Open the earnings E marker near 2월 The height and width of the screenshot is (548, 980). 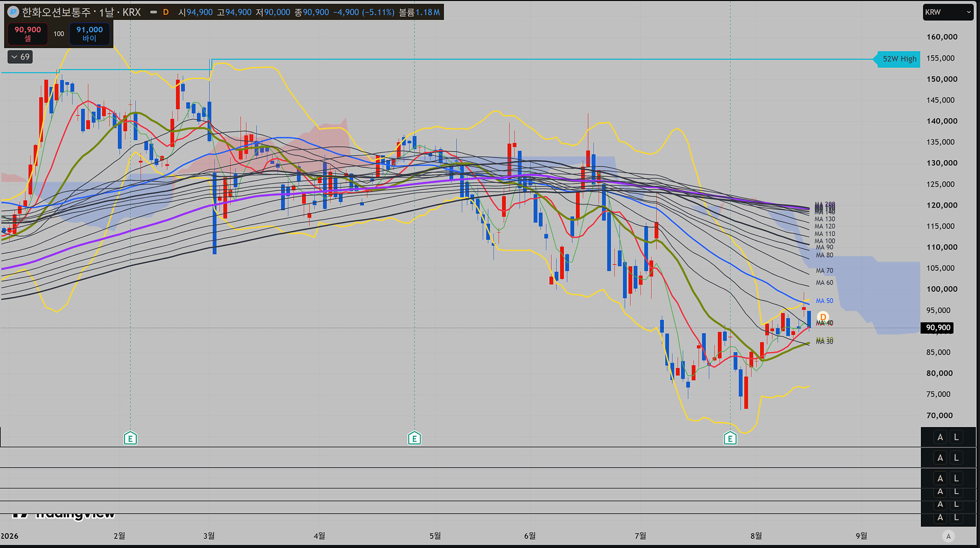pos(130,438)
